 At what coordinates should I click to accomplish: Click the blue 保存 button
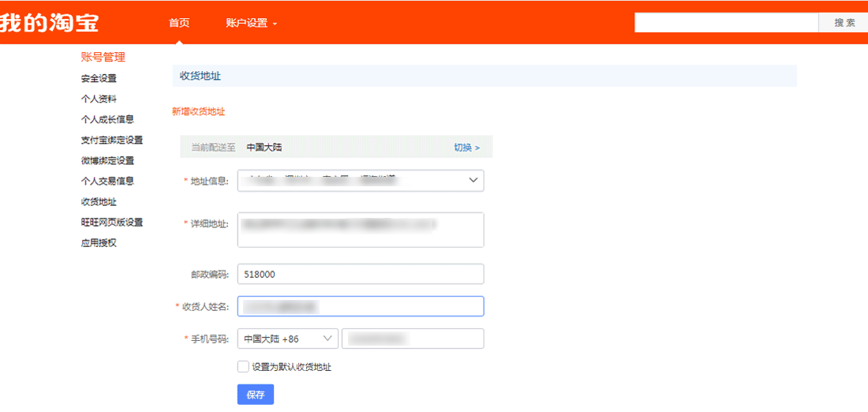click(x=255, y=395)
